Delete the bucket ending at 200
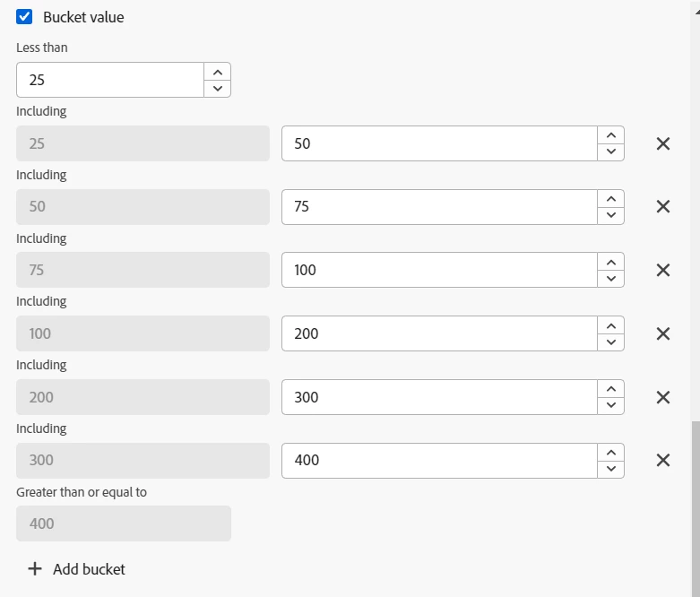This screenshot has height=597, width=700. click(x=663, y=333)
